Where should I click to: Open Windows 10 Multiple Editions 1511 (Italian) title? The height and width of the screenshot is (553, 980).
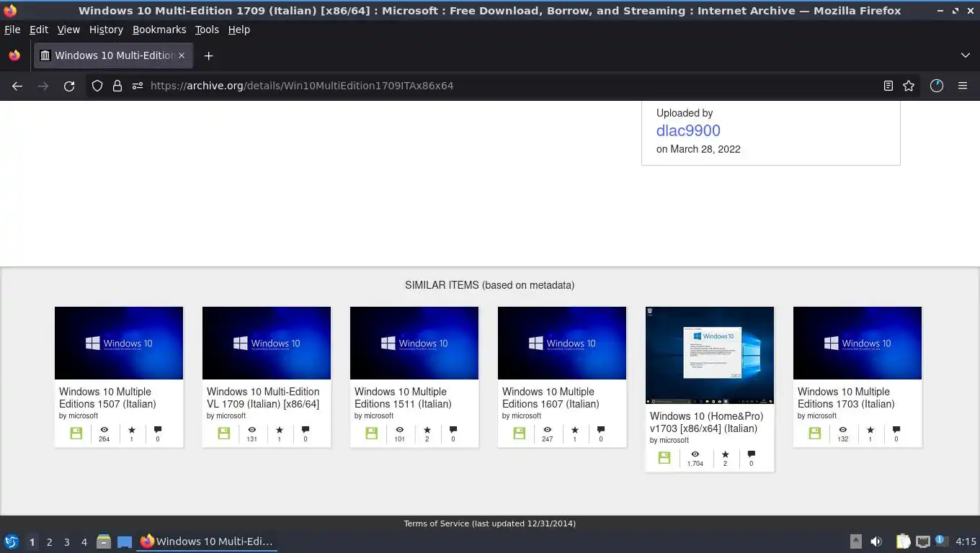point(403,397)
